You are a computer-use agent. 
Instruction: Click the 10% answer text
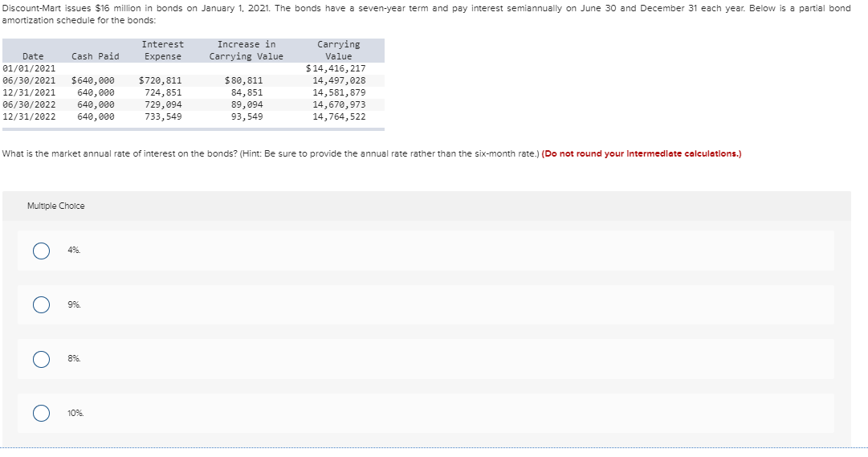point(75,414)
